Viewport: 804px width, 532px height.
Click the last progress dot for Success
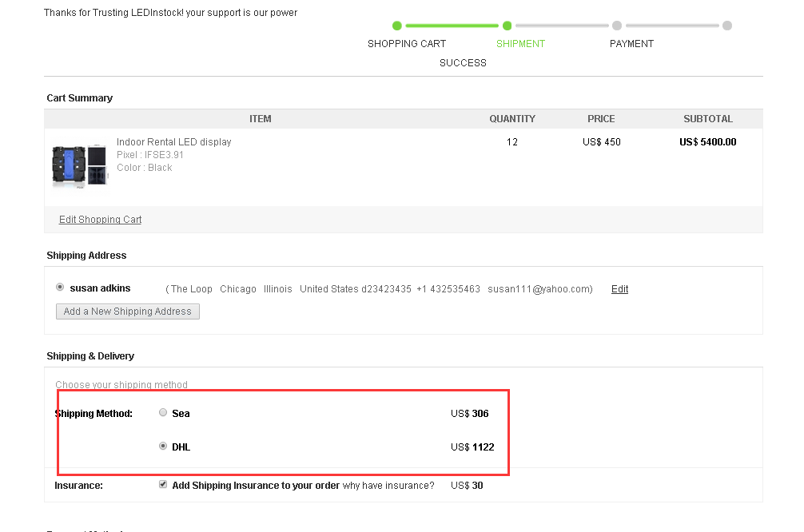[x=726, y=26]
